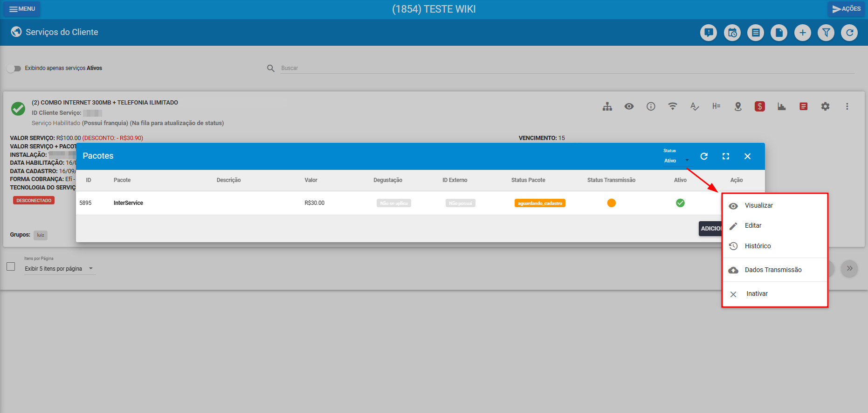
Task: Open the three-dot more options menu
Action: coord(847,106)
